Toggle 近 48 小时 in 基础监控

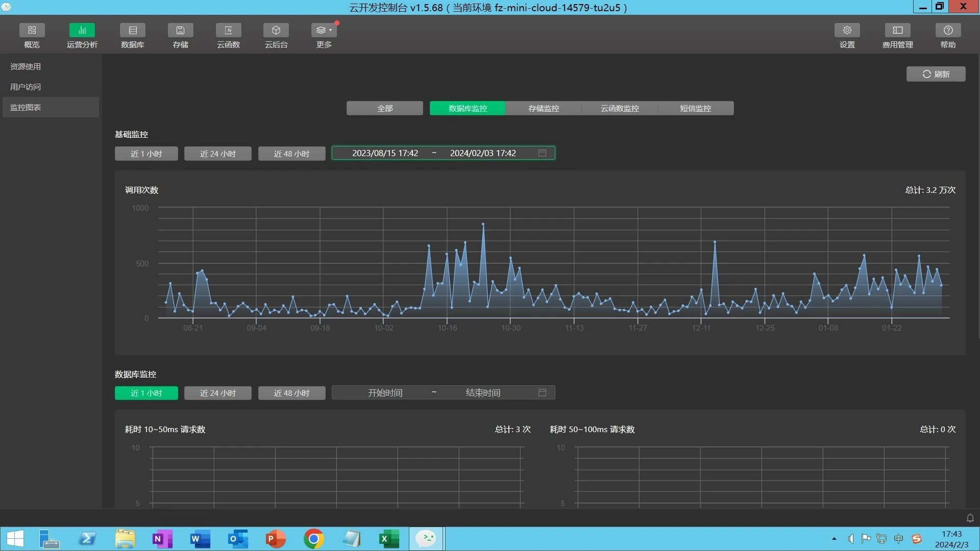click(x=291, y=154)
